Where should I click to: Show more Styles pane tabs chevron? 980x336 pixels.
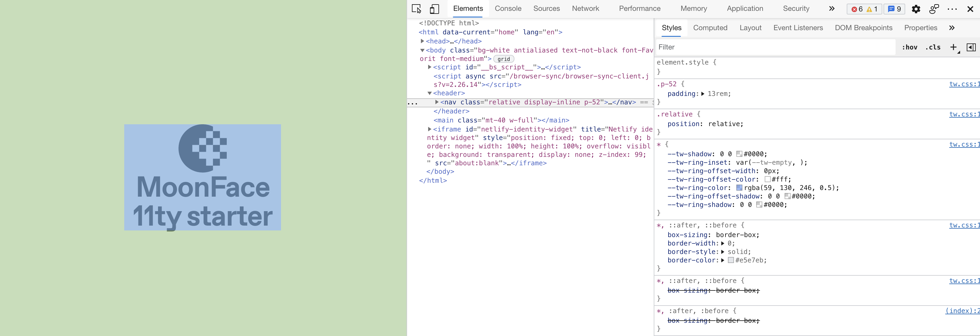pos(951,28)
